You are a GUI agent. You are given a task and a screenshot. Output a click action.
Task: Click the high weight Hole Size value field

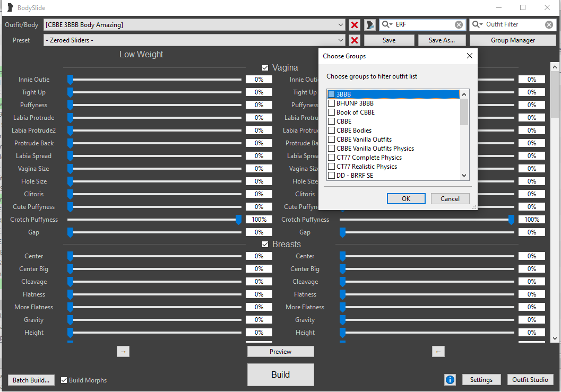(x=532, y=181)
